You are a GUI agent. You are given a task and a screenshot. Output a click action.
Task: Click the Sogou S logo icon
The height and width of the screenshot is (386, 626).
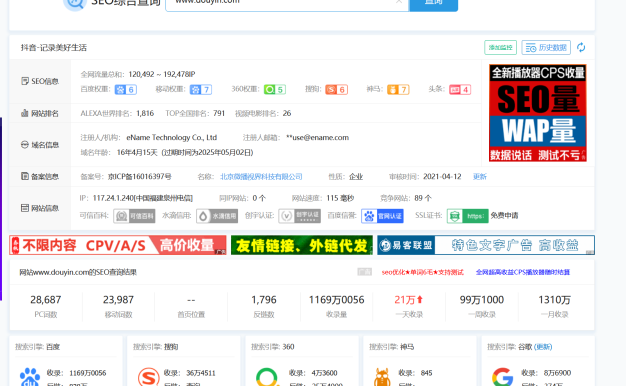(149, 377)
